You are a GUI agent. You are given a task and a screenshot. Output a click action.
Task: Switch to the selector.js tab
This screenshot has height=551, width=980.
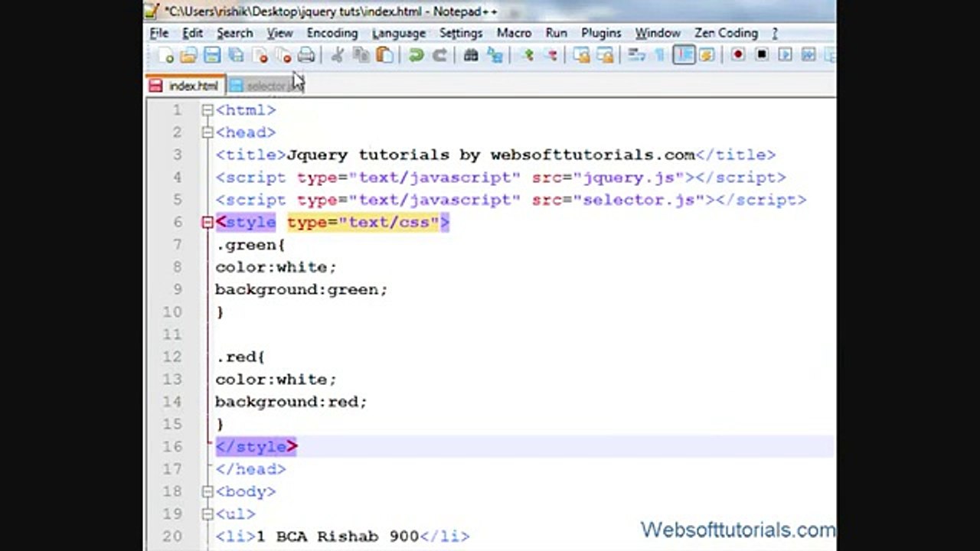pyautogui.click(x=266, y=86)
